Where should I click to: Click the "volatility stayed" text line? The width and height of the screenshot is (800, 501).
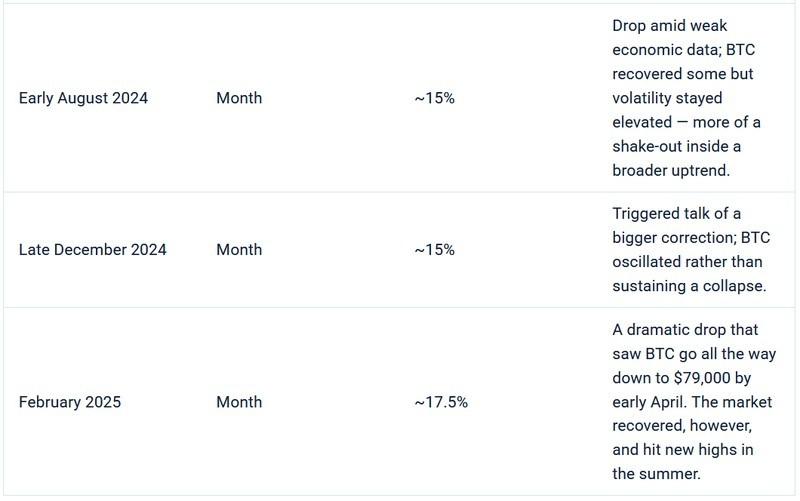point(666,98)
